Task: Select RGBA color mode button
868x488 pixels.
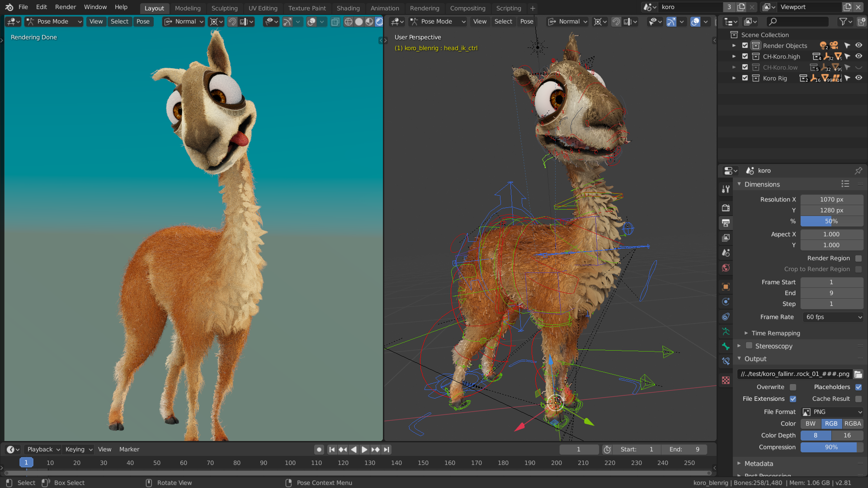Action: point(852,424)
